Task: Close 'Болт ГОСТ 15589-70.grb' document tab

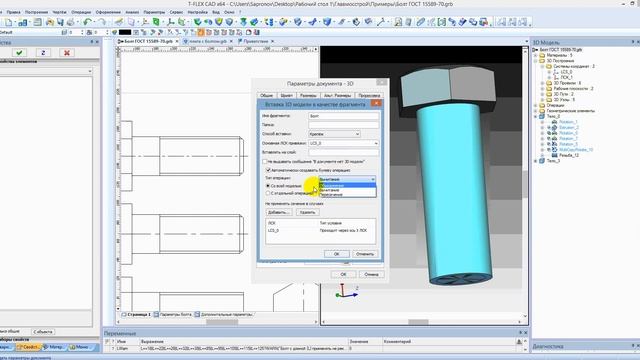Action: tap(177, 41)
